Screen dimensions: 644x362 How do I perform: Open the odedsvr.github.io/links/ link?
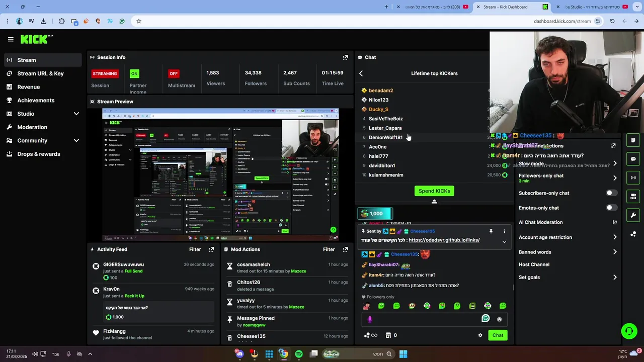[x=444, y=240]
